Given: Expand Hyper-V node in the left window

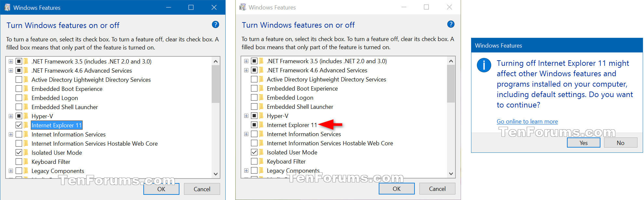Looking at the screenshot, I should [x=11, y=116].
